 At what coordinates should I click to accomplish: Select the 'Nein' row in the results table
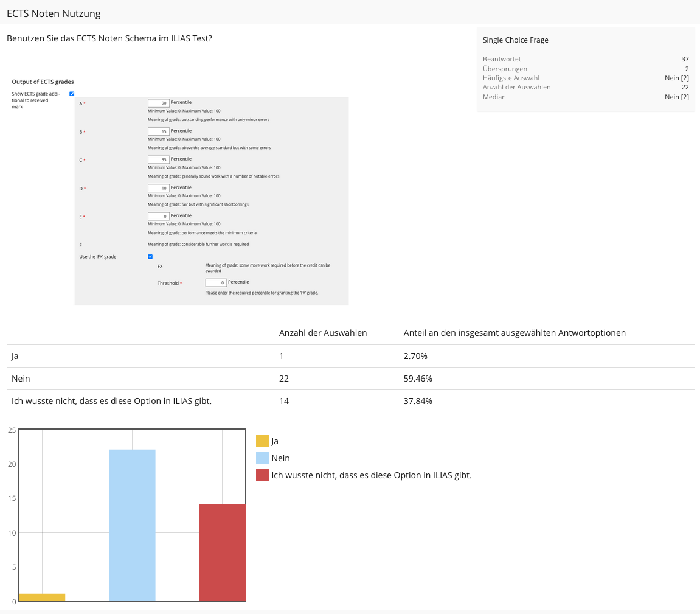coord(21,379)
